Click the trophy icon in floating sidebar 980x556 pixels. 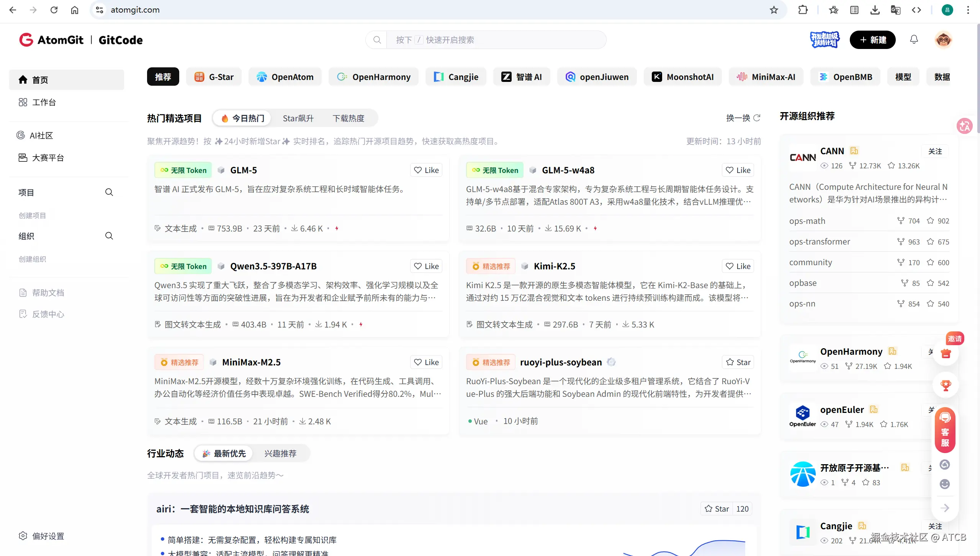[x=946, y=385]
